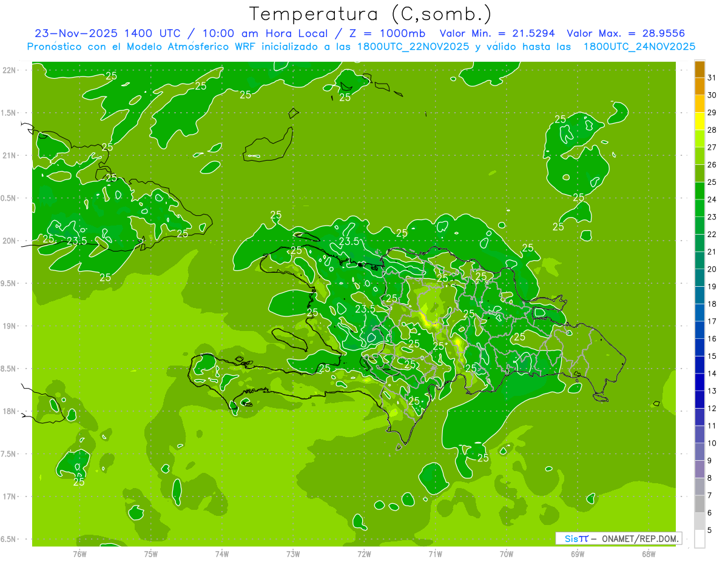Select the "23-Nov-2025 1400 UTC" date text

click(x=107, y=33)
